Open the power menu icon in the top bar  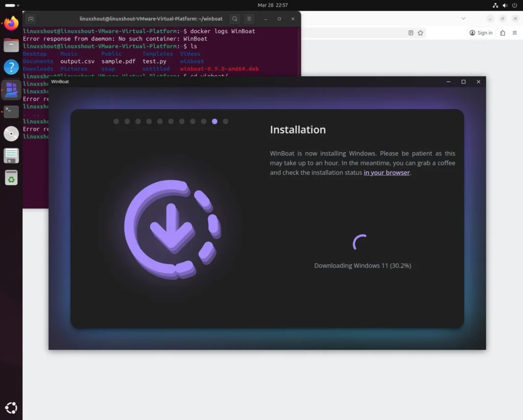(515, 5)
